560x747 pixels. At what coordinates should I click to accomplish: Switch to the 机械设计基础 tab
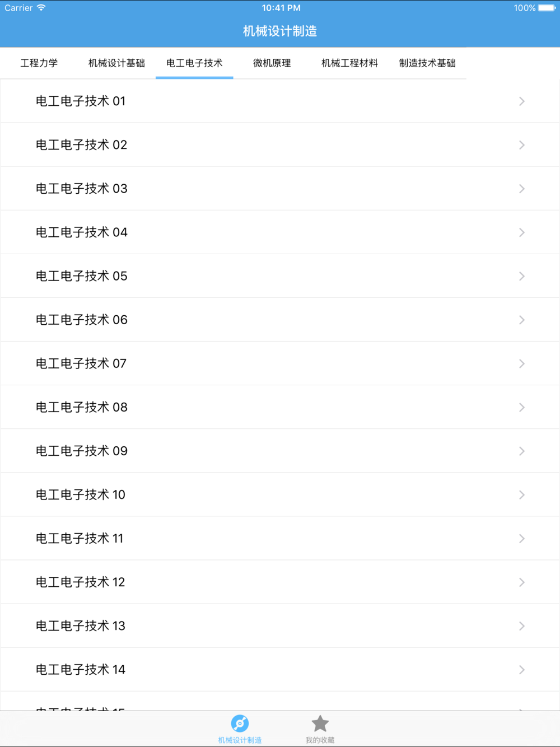tap(116, 63)
